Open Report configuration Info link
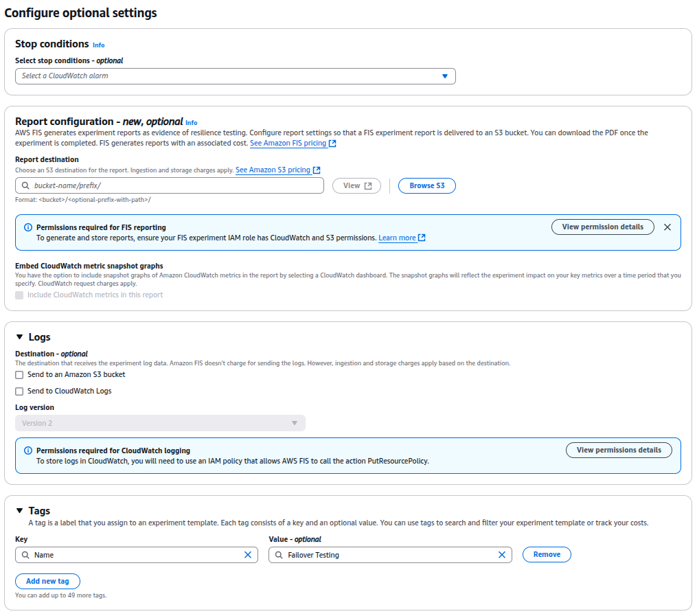This screenshot has height=616, width=697. (x=191, y=123)
